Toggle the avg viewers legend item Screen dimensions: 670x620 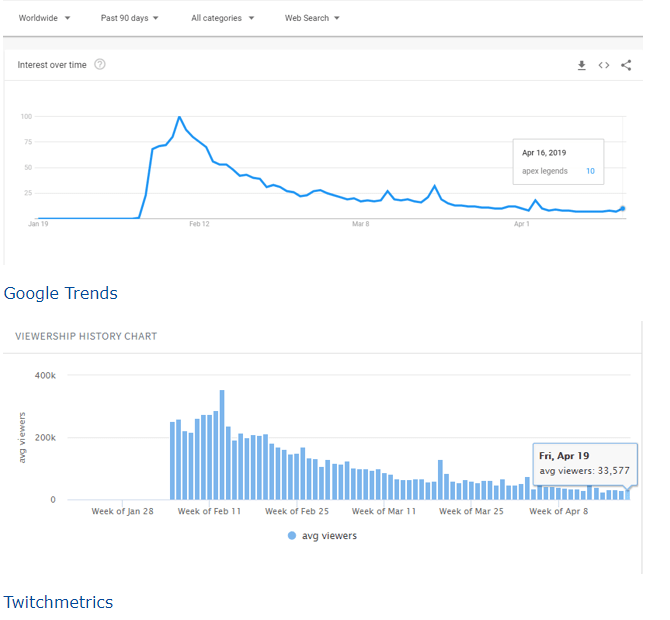click(x=323, y=536)
